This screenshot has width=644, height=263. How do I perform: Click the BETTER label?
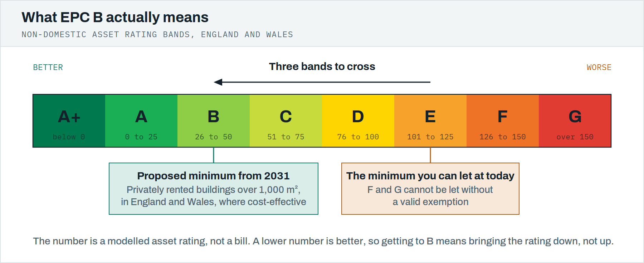[x=48, y=68]
